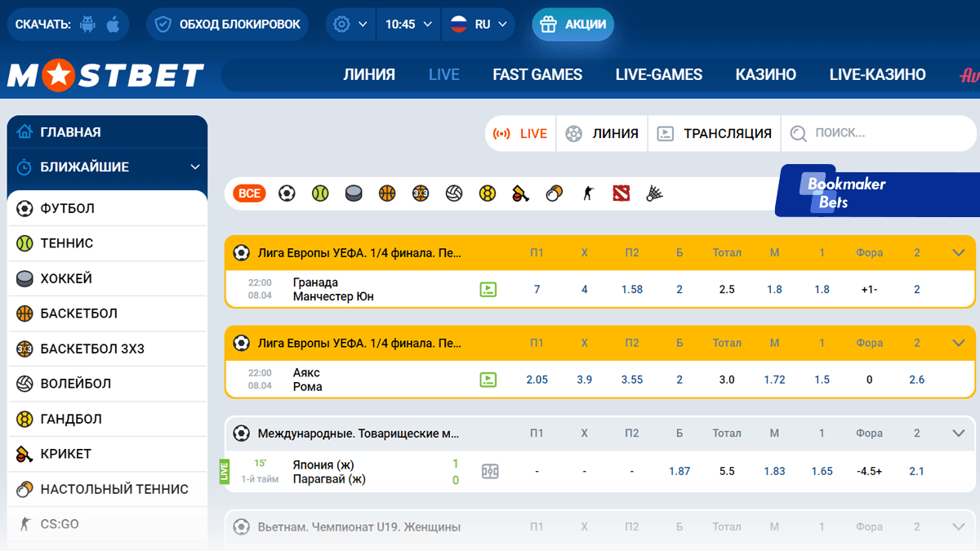980x551 pixels.
Task: Filter by football icon in sports row
Action: tap(287, 193)
